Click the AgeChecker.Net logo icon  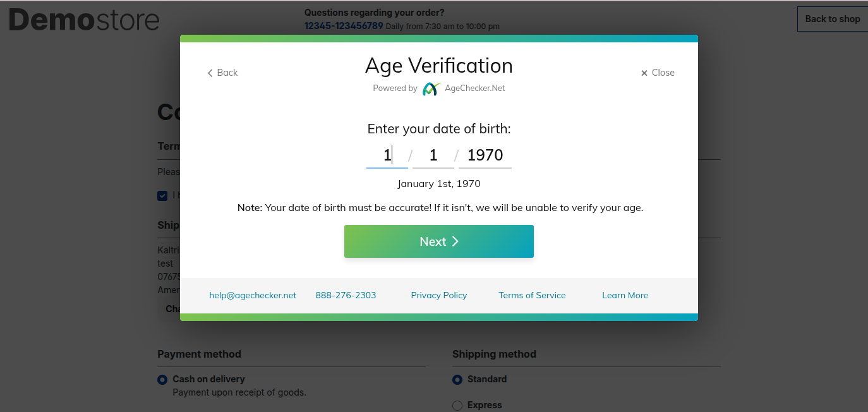[x=431, y=89]
